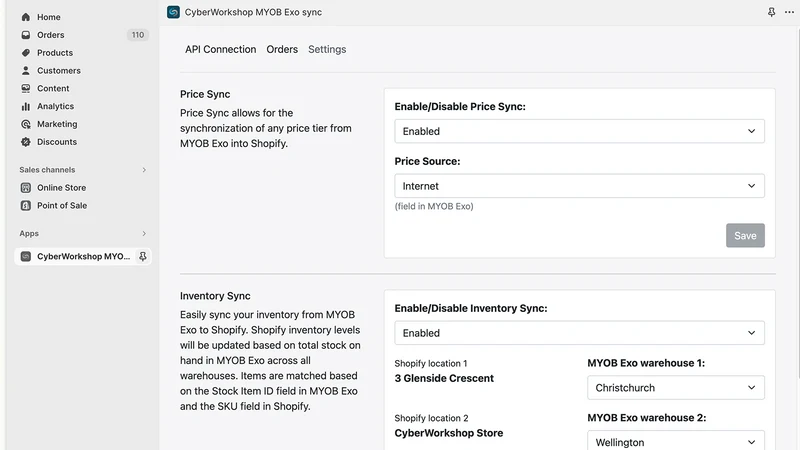The image size is (800, 450).
Task: Click the Products tag icon
Action: tap(26, 53)
